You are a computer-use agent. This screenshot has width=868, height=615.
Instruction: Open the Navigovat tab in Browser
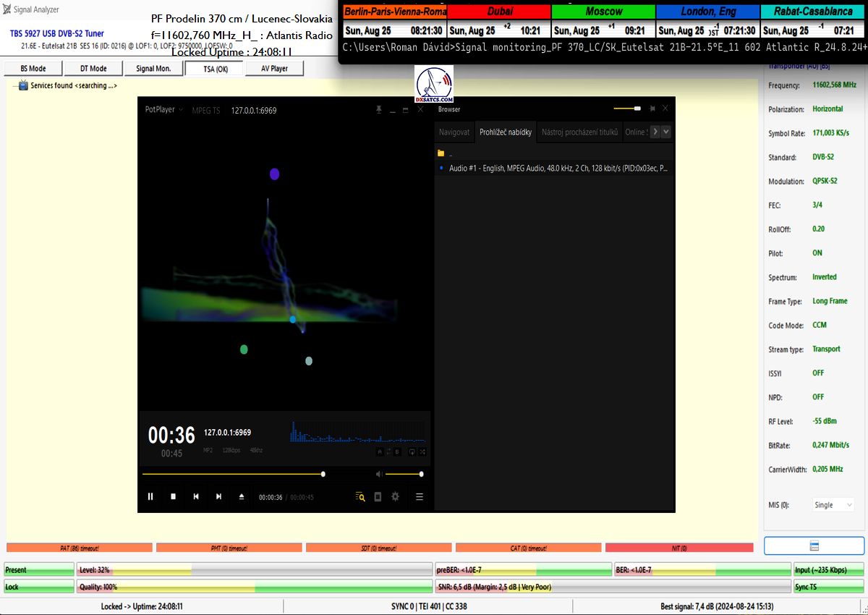[x=454, y=132]
